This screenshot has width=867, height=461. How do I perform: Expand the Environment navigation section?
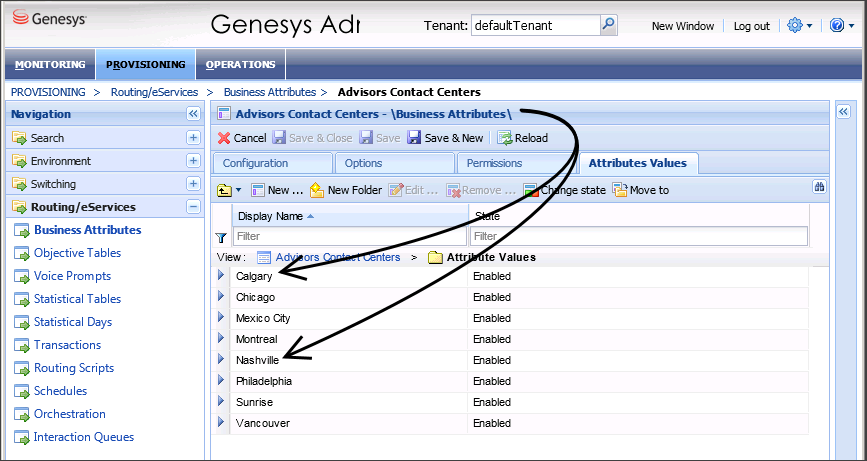pos(193,161)
